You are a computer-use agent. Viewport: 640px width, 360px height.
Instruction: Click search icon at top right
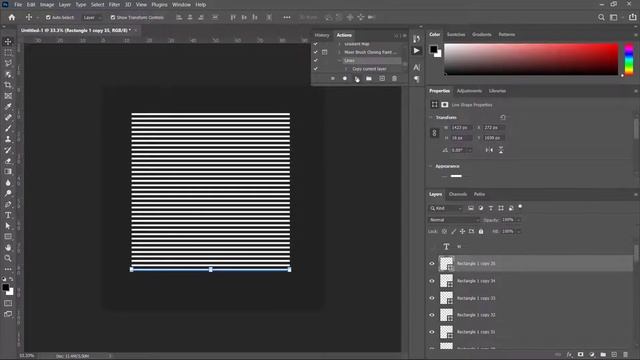pyautogui.click(x=601, y=17)
